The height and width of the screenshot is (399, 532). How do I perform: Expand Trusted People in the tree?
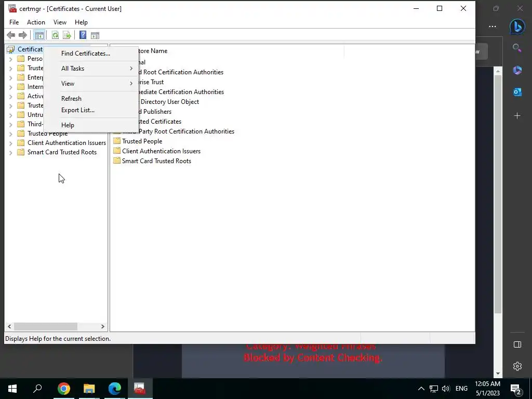10,134
